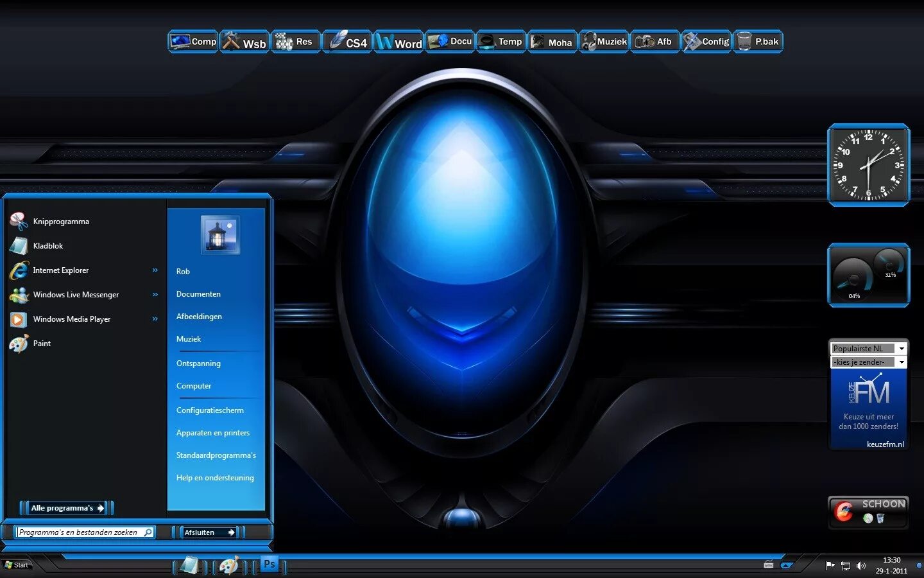Viewport: 924px width, 578px height.
Task: Open the Moha dock shortcut
Action: tap(552, 42)
